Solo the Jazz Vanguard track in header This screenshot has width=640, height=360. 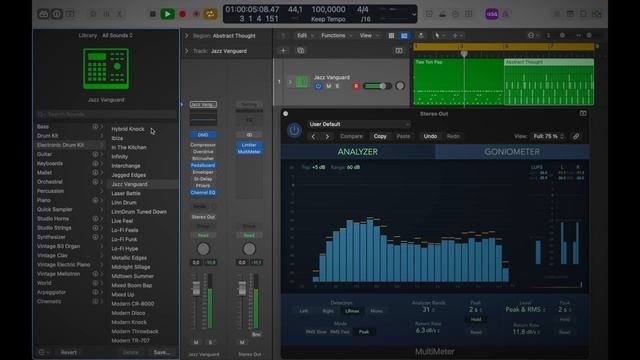(338, 86)
